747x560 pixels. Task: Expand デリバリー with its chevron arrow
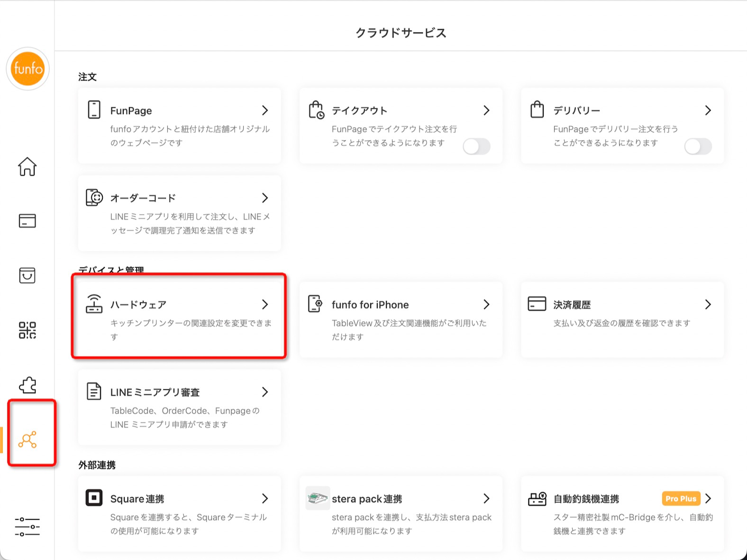708,110
